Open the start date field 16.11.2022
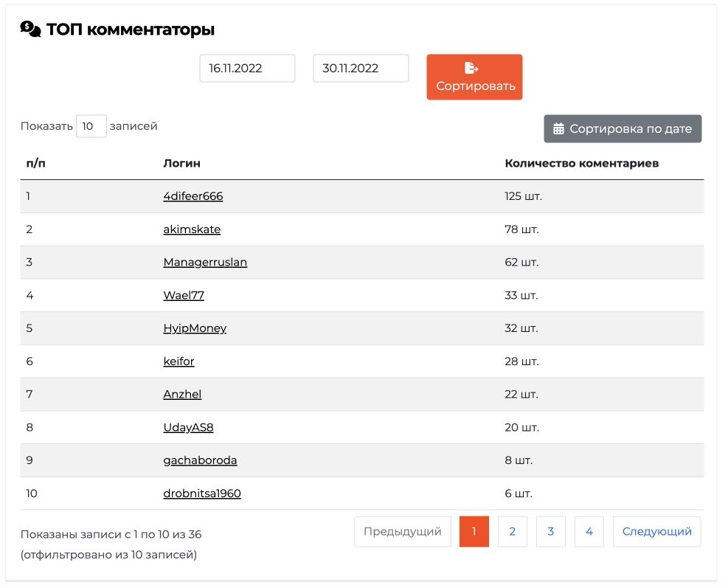This screenshot has width=728, height=588. pos(248,69)
